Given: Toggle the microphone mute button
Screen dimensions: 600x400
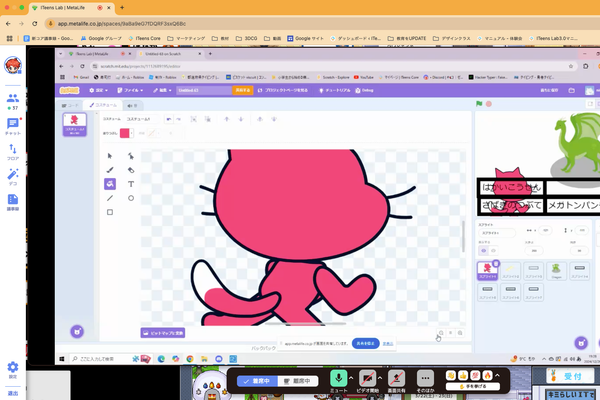Looking at the screenshot, I should point(339,378).
